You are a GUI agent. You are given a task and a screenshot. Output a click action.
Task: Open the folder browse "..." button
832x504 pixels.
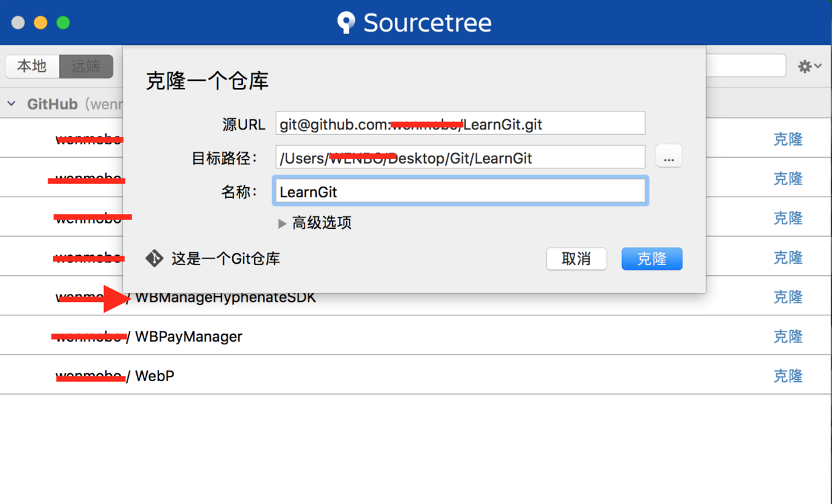coord(669,157)
